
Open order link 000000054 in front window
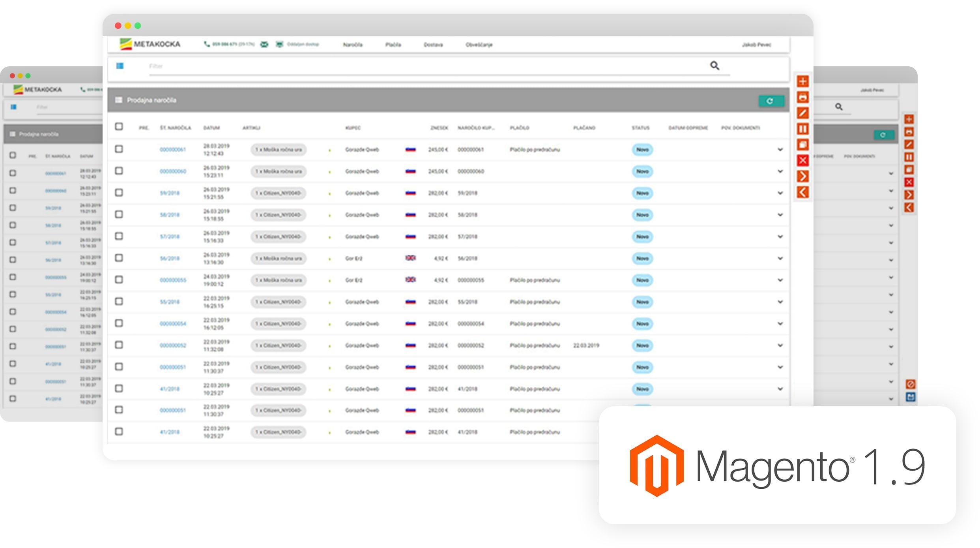[173, 324]
